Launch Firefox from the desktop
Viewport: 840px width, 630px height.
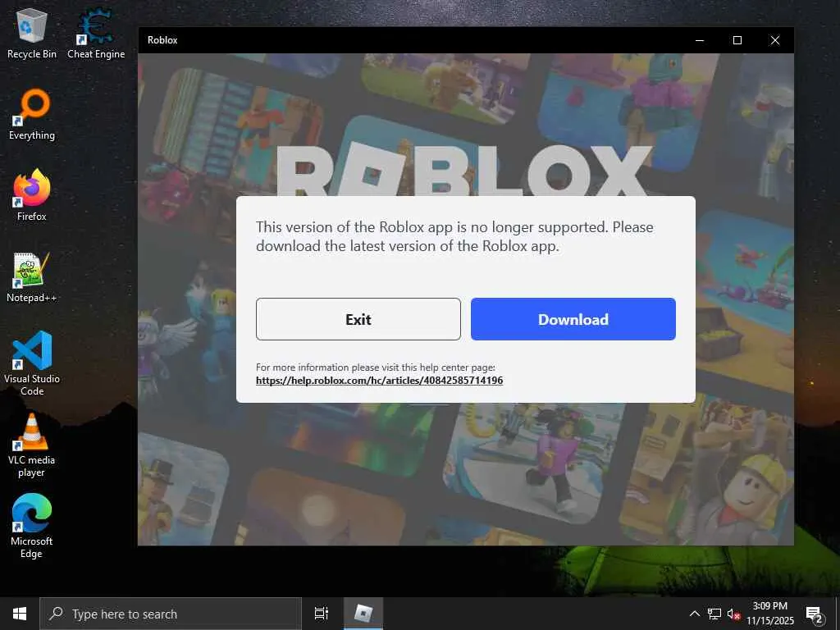(x=32, y=195)
